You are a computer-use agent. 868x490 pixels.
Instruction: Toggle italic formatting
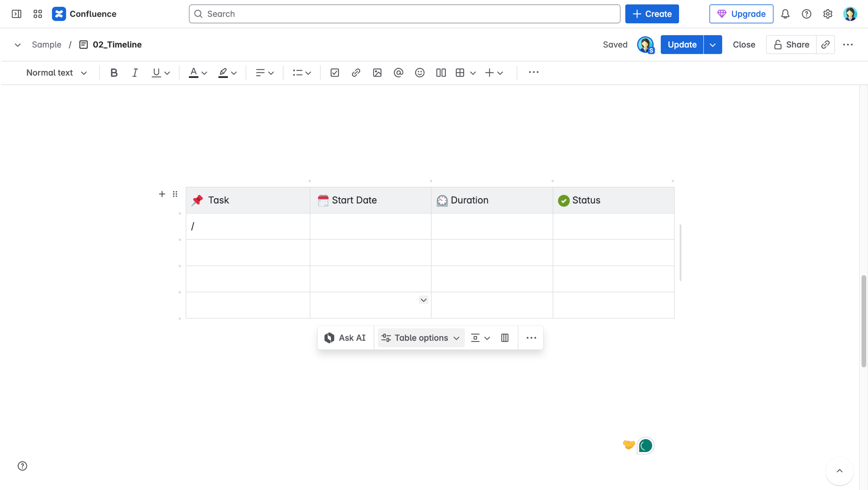pyautogui.click(x=135, y=73)
